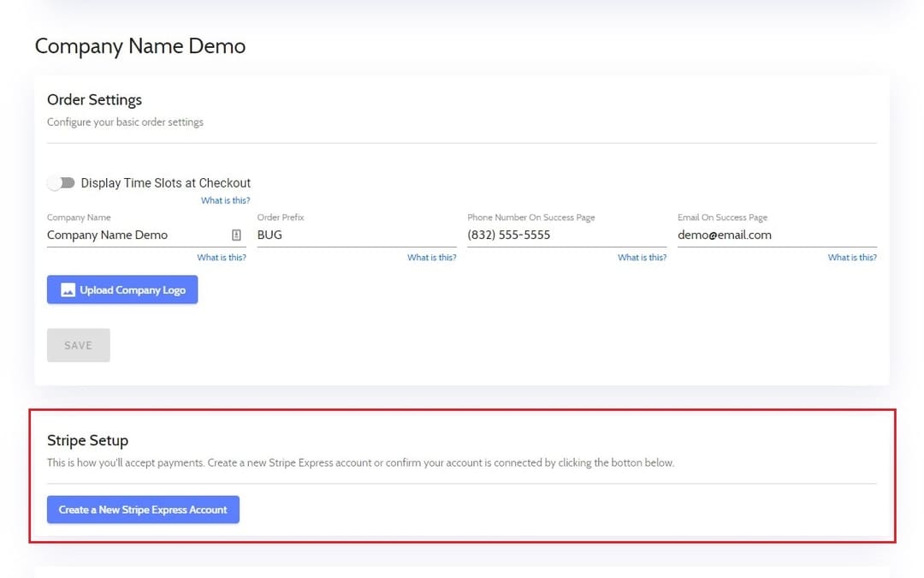This screenshot has width=924, height=578.
Task: Click the small icon inside the Company Name field
Action: coord(236,234)
